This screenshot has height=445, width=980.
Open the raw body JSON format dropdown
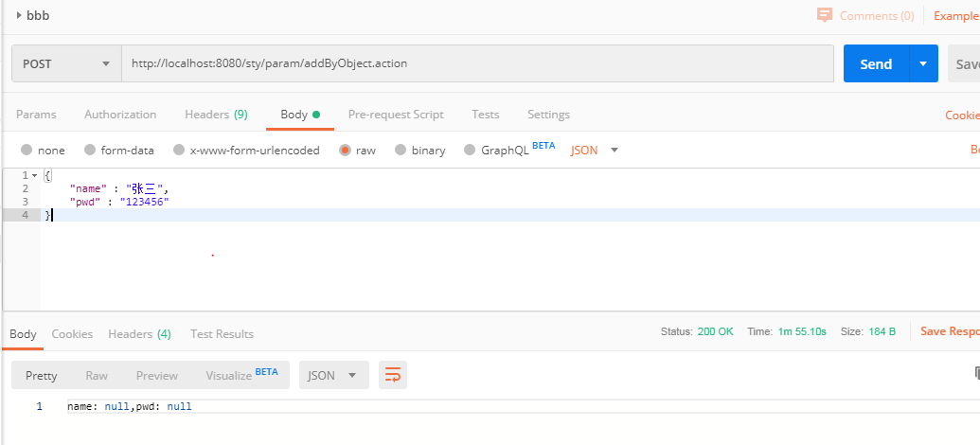(594, 150)
